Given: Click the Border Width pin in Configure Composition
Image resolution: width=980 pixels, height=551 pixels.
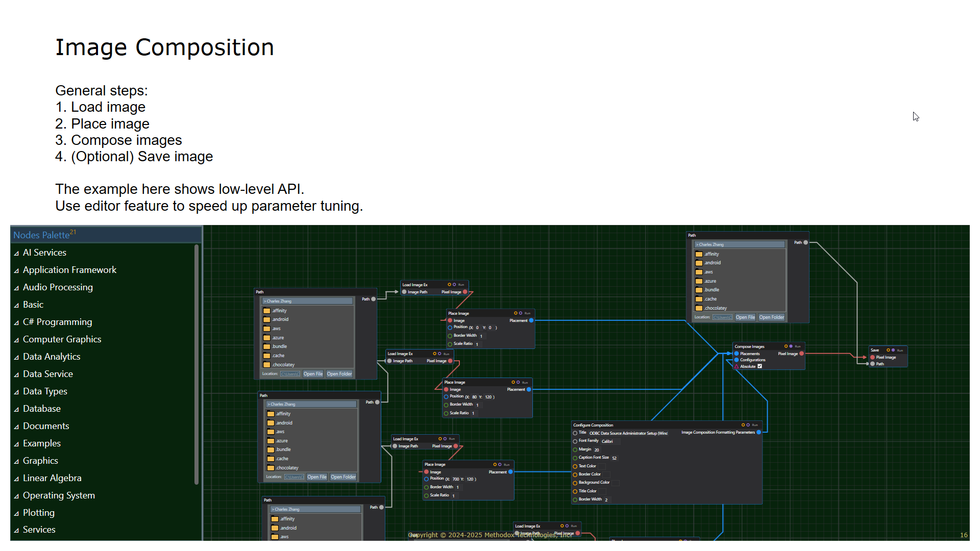Looking at the screenshot, I should [575, 499].
